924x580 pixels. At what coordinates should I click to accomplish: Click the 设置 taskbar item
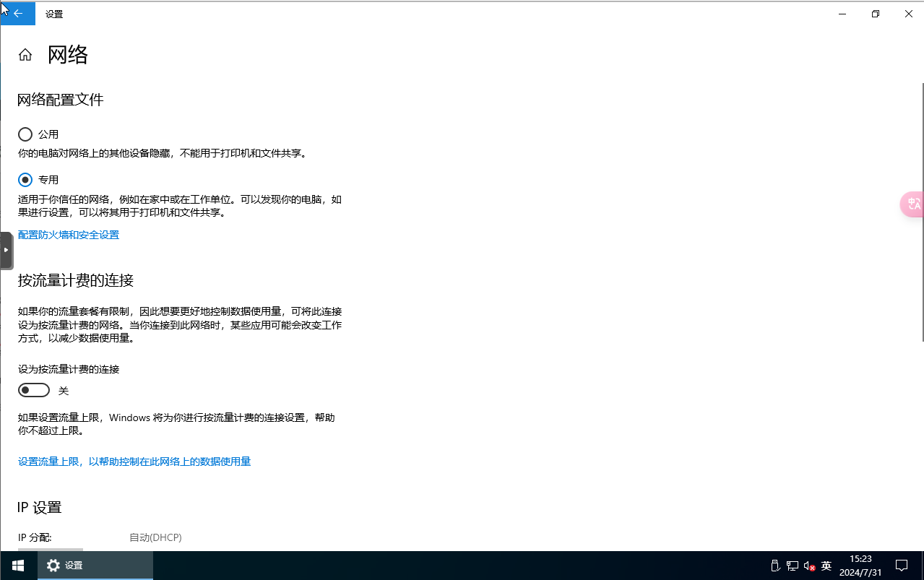(95, 566)
